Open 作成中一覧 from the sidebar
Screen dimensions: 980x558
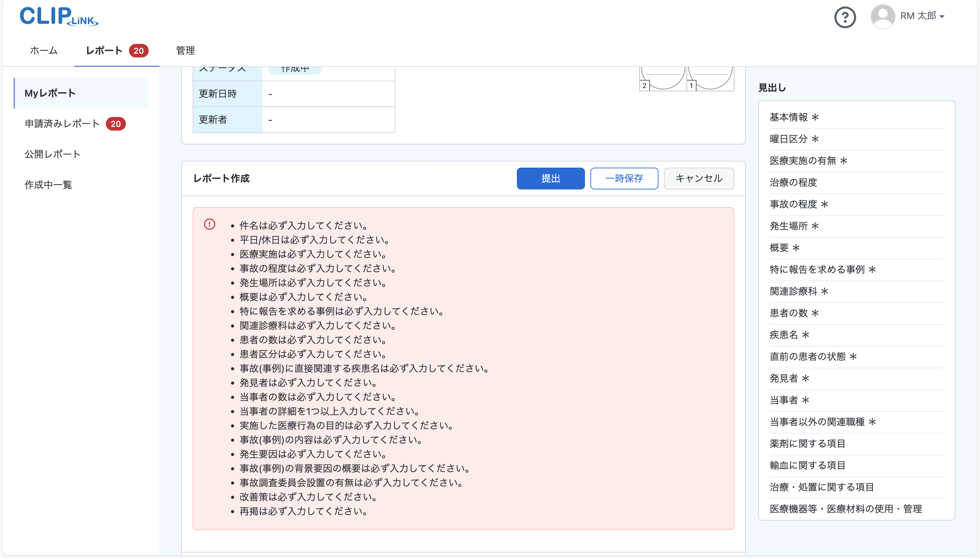(48, 184)
